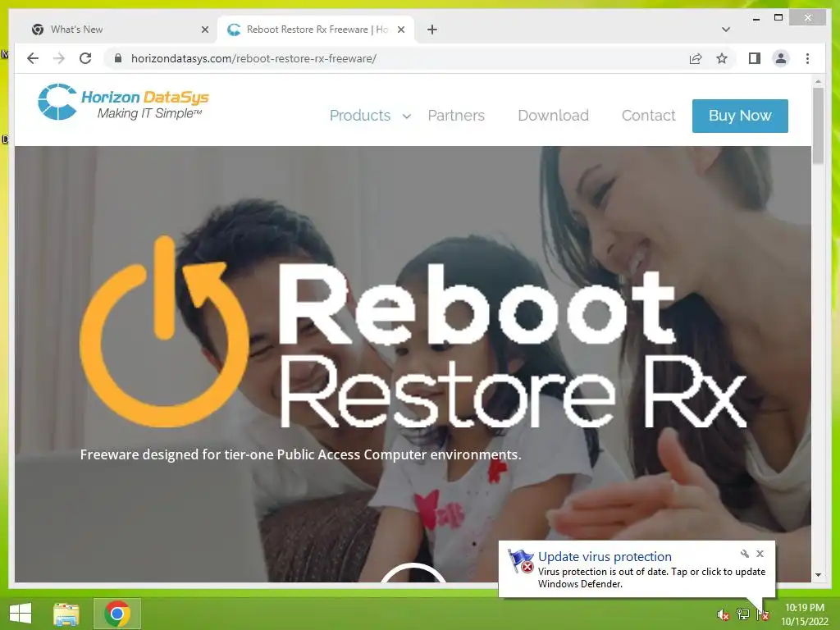Open the Action Center flag tray icon
Screen dimensions: 840x630
tap(762, 614)
